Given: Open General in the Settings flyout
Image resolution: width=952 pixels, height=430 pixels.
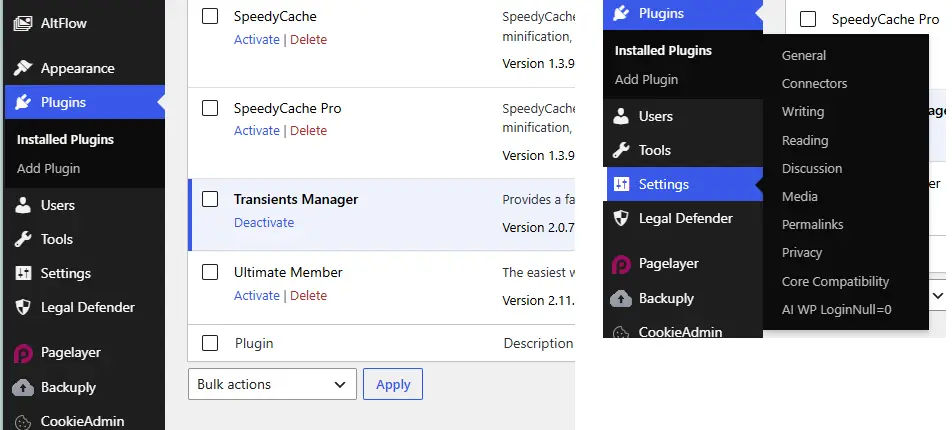Looking at the screenshot, I should 804,55.
